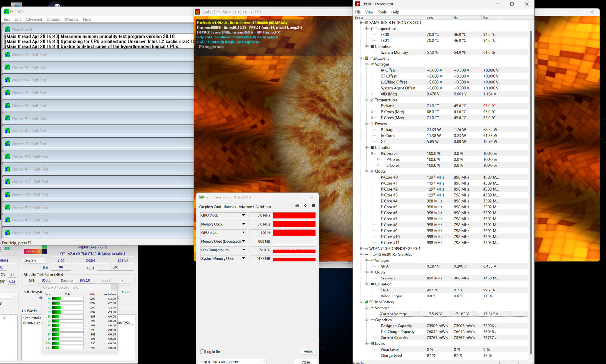606x364 pixels.
Task: Open the GPU #0 selector dropdown
Action: pyautogui.click(x=35, y=261)
